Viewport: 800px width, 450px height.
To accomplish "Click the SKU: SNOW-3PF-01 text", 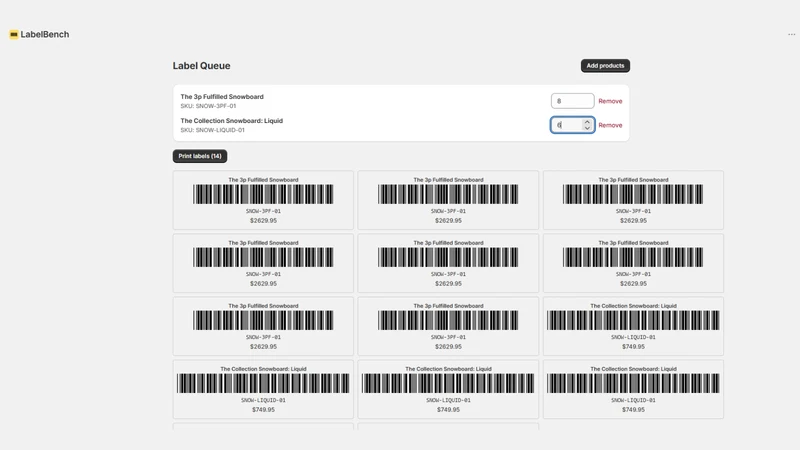I will (x=208, y=106).
